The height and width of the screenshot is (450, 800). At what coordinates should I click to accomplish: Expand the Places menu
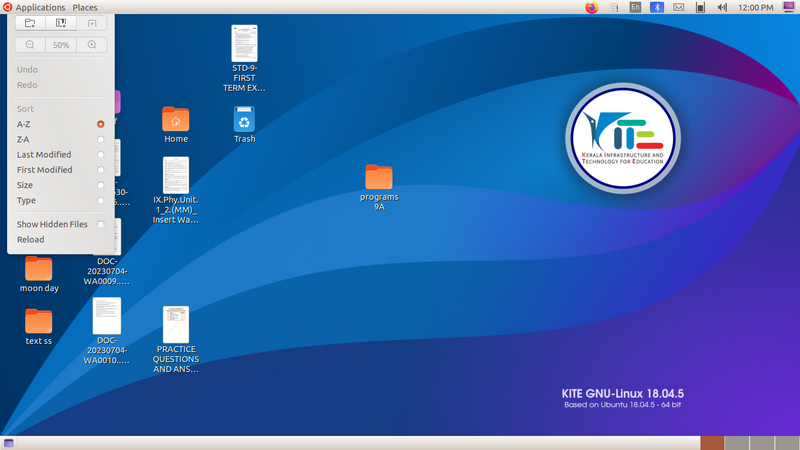85,8
